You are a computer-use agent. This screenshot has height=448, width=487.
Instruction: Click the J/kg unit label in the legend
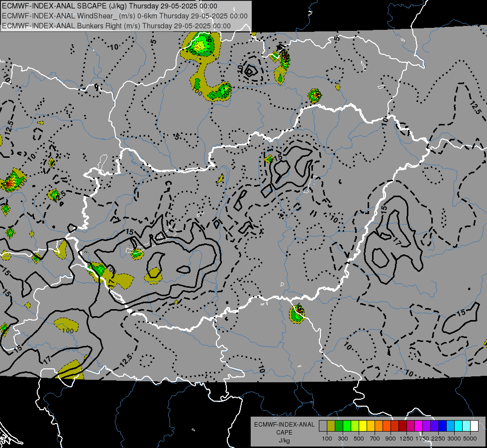pos(284,441)
